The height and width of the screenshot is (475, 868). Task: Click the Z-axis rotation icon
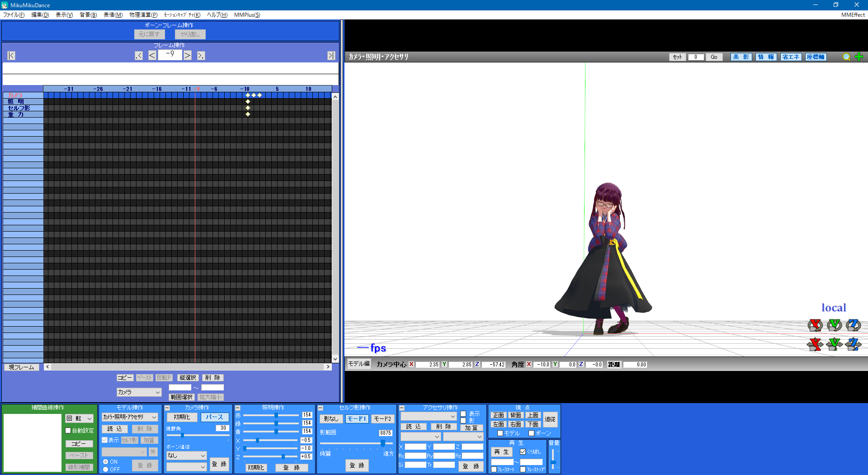pyautogui.click(x=853, y=325)
